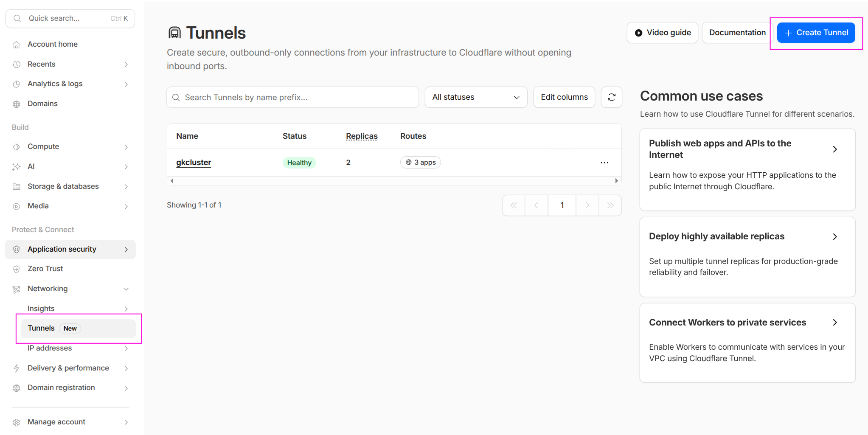The width and height of the screenshot is (868, 435).
Task: Click the Zero Trust shield icon
Action: 16,269
